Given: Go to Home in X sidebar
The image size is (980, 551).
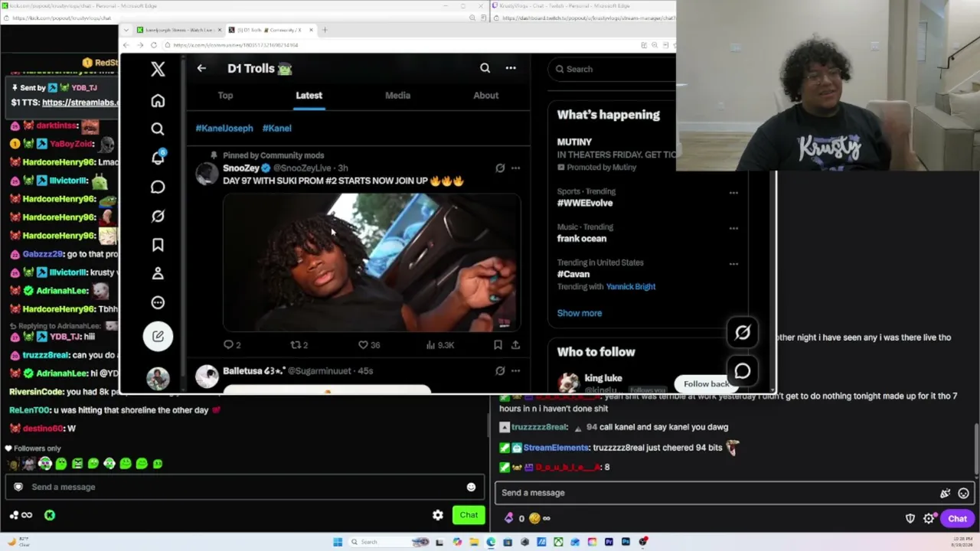Looking at the screenshot, I should click(x=158, y=101).
